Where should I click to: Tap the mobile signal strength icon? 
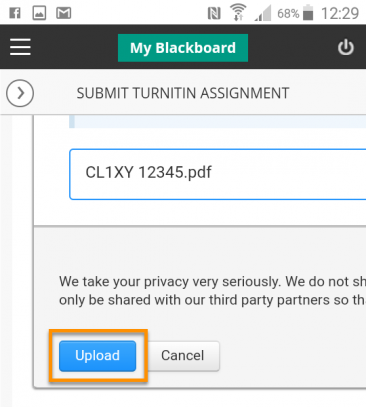tap(263, 13)
